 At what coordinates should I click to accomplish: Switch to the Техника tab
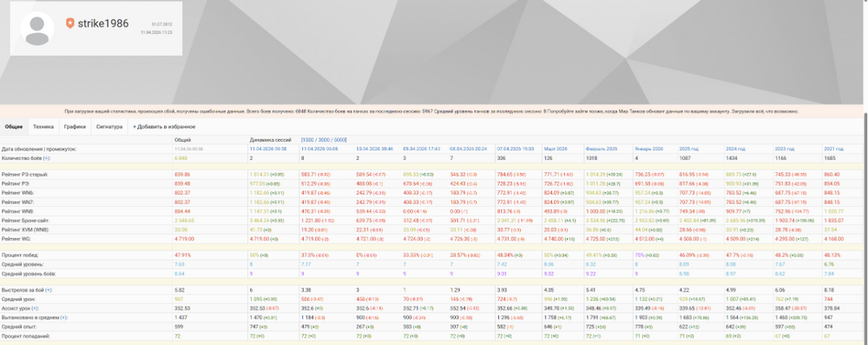click(x=43, y=127)
